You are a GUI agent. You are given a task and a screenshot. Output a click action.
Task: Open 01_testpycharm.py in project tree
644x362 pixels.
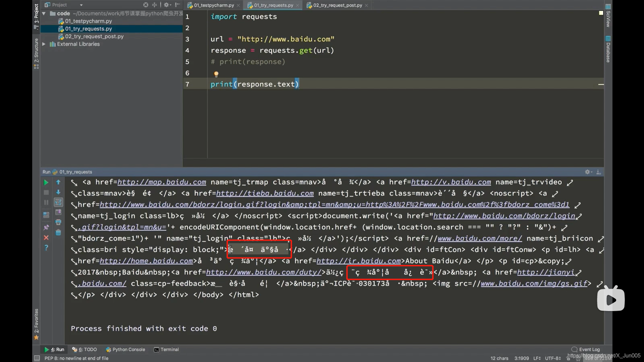(x=88, y=21)
